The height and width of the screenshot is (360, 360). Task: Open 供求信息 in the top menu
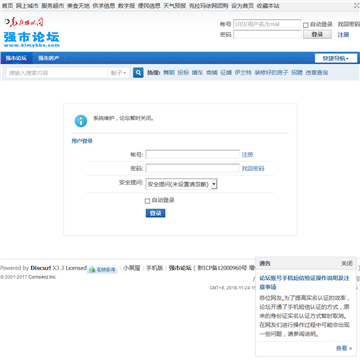[x=104, y=6]
